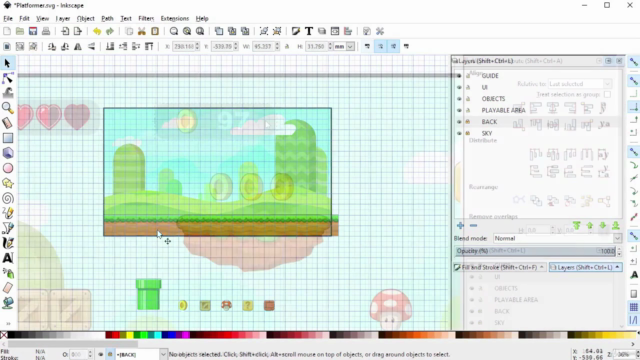Click the Group objects icon
The height and width of the screenshot is (360, 640).
click(264, 31)
